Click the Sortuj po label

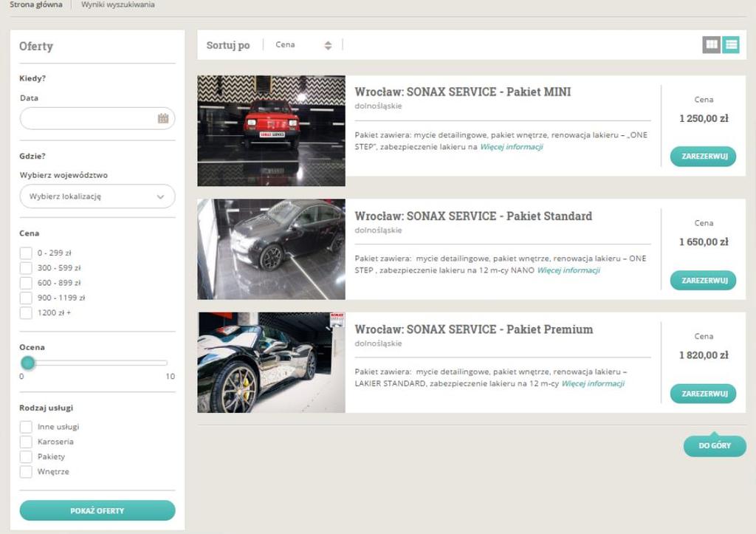click(228, 45)
